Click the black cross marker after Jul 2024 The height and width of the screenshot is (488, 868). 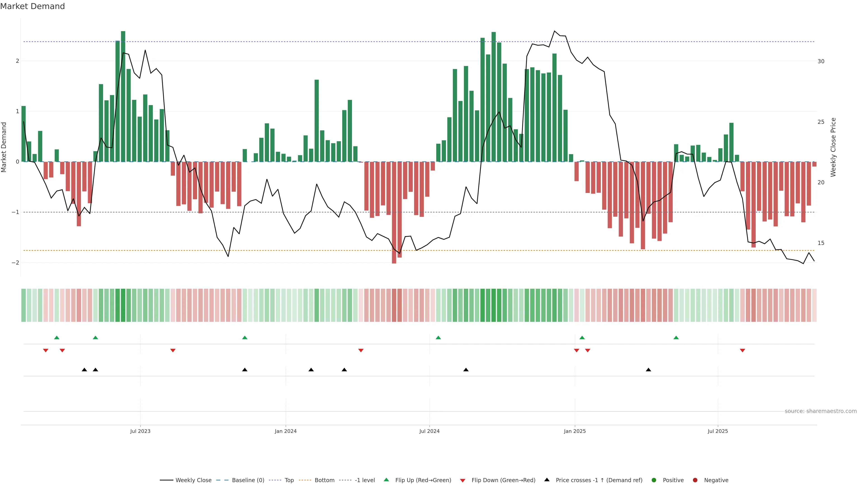(466, 370)
